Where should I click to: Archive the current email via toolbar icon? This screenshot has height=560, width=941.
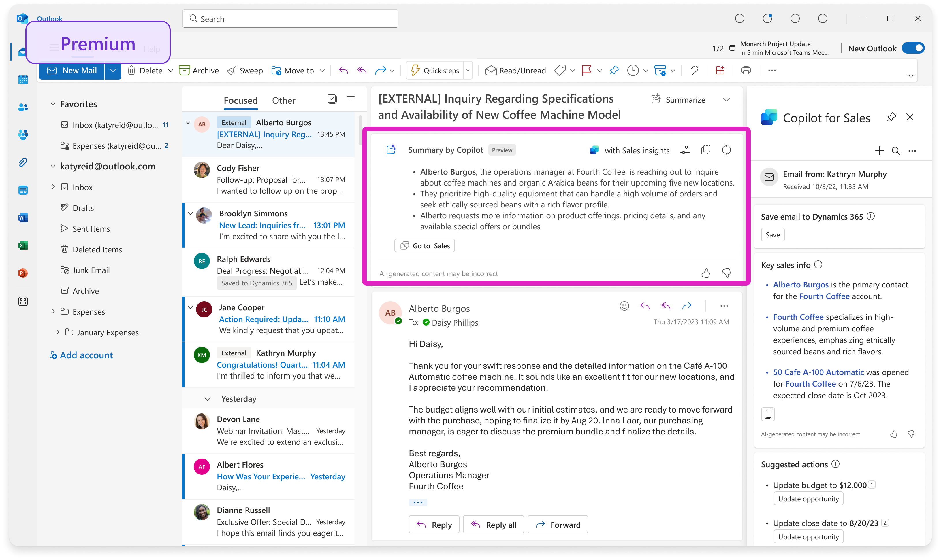tap(199, 70)
